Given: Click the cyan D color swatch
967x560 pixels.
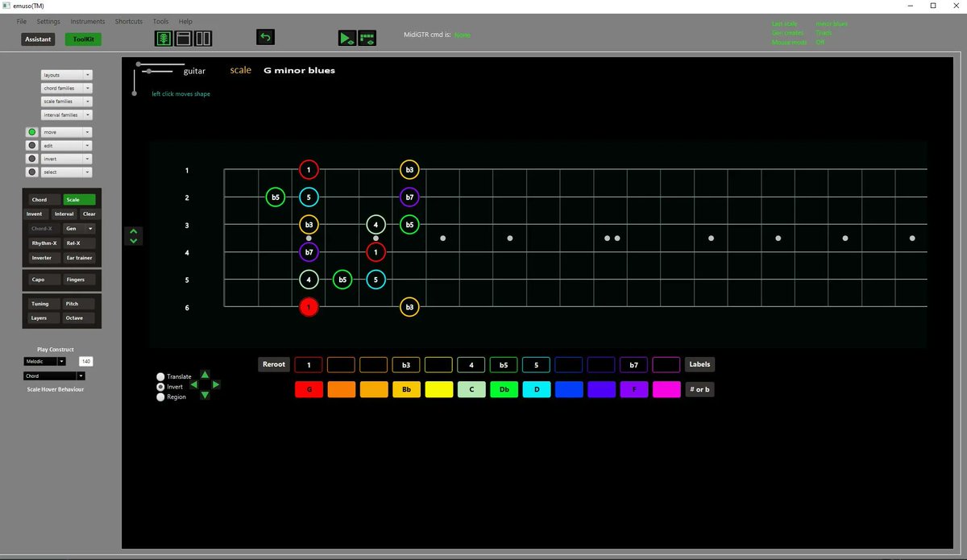Looking at the screenshot, I should point(536,389).
